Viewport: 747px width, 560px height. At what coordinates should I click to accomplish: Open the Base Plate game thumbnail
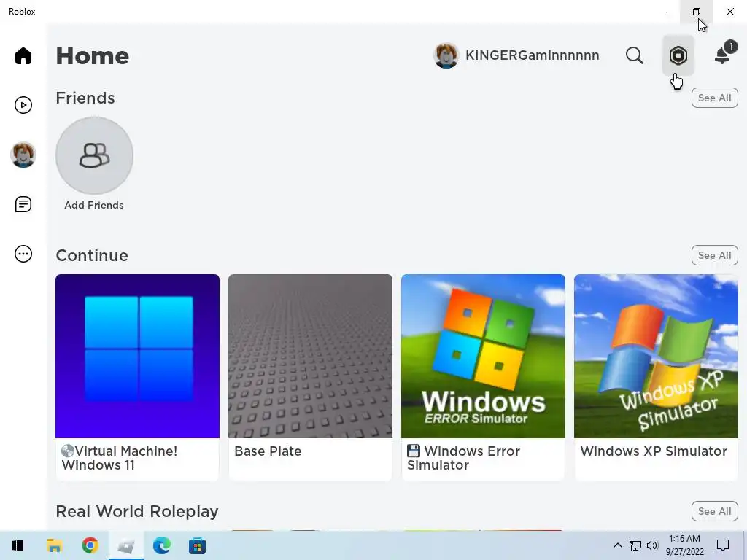310,356
